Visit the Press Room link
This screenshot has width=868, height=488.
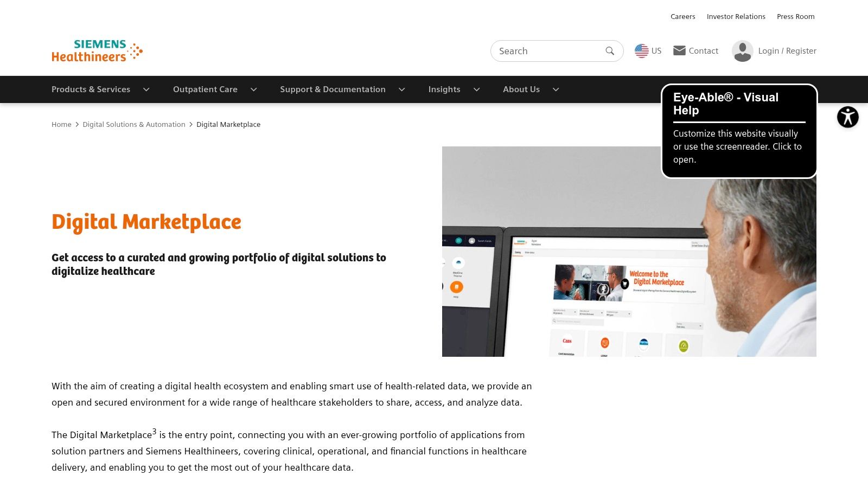click(x=795, y=16)
